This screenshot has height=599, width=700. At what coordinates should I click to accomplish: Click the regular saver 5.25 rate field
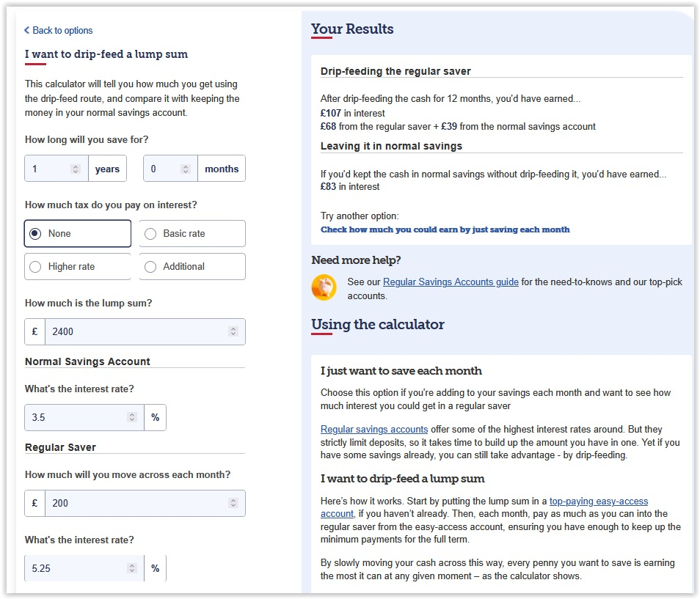point(84,568)
